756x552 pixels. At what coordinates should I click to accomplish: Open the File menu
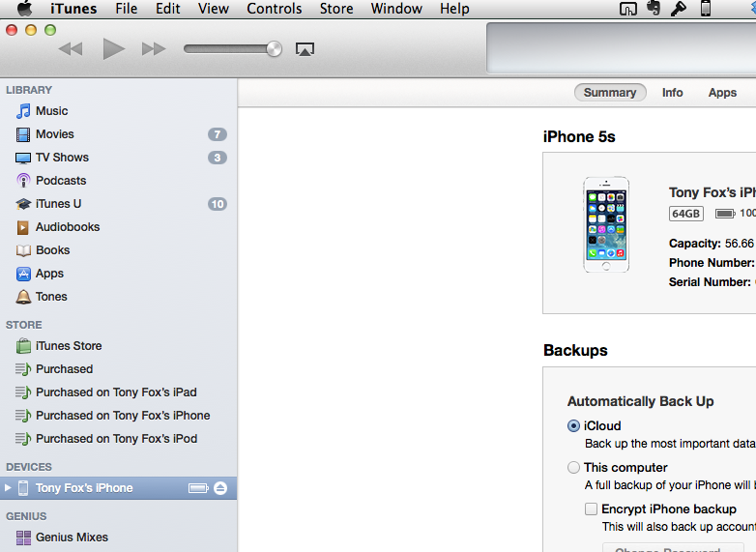click(x=127, y=9)
